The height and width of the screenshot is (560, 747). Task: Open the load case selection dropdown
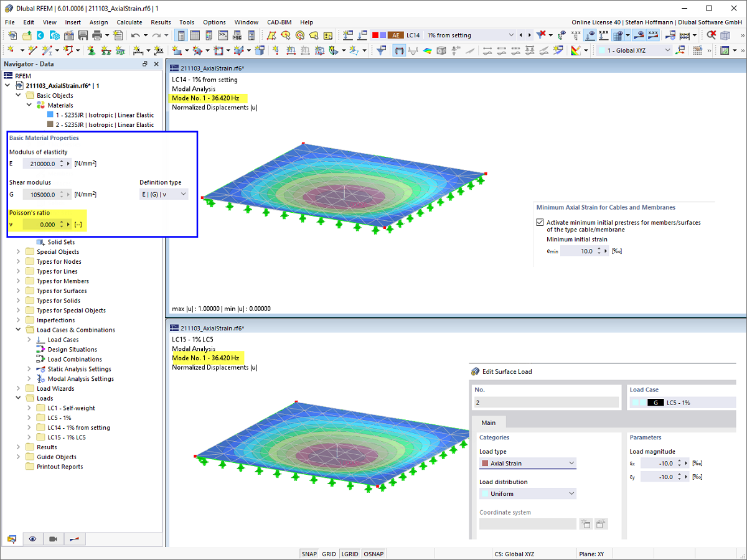[x=511, y=35]
